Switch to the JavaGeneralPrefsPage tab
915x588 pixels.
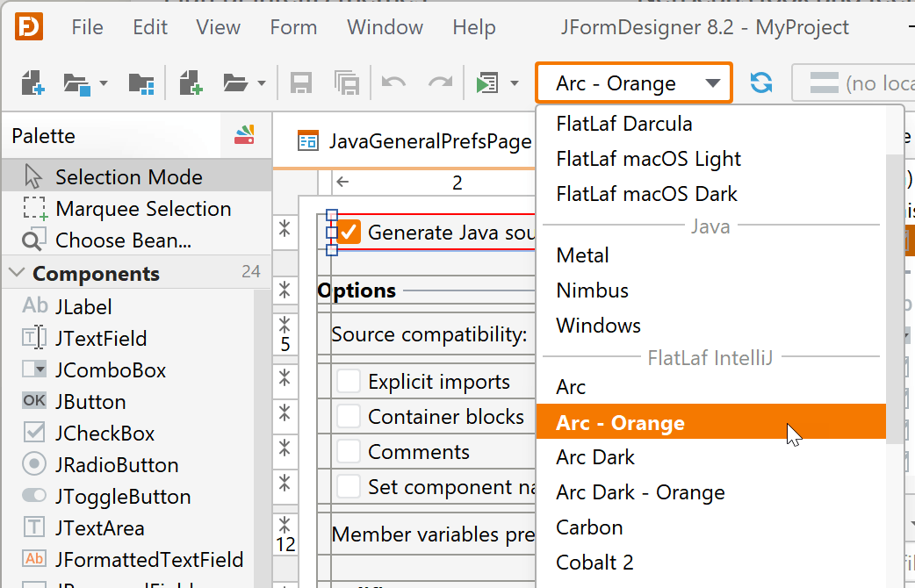(x=414, y=141)
